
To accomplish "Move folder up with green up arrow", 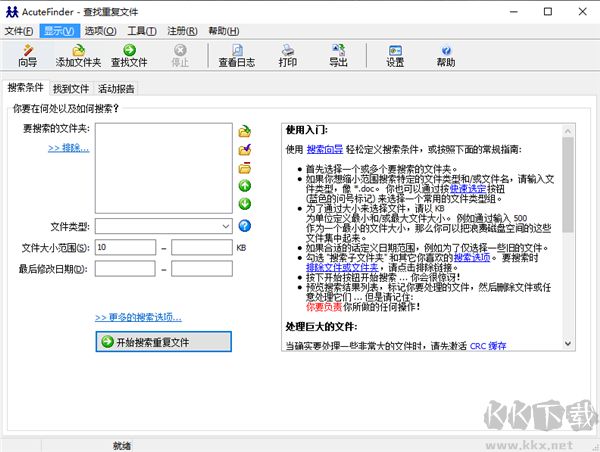I will (245, 186).
